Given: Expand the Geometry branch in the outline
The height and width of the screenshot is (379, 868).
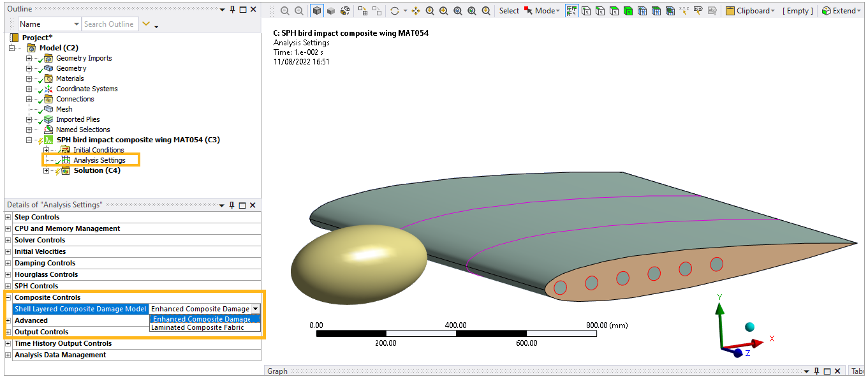Looking at the screenshot, I should [28, 68].
